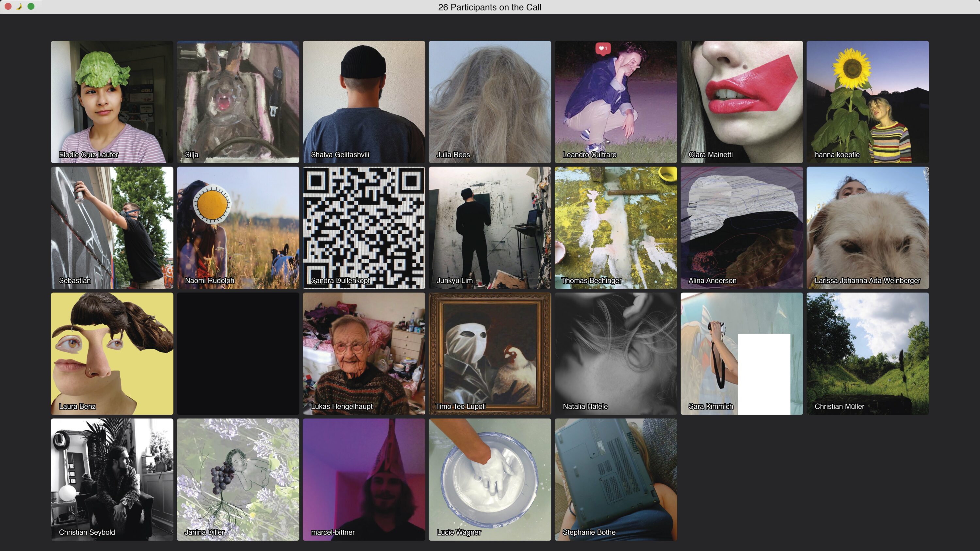Viewport: 980px width, 551px height.
Task: Select Larissa Johanna Ada Weinberger's tile
Action: 867,228
